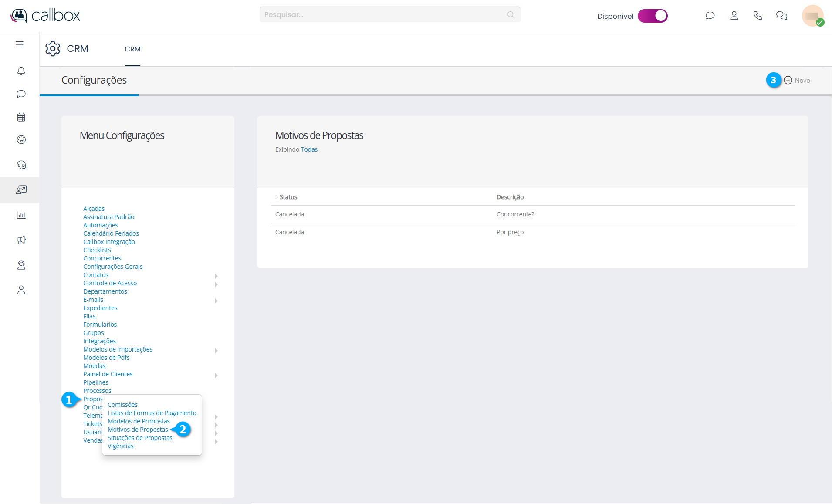Click the phone icon in top bar
Image resolution: width=832 pixels, height=504 pixels.
[758, 16]
